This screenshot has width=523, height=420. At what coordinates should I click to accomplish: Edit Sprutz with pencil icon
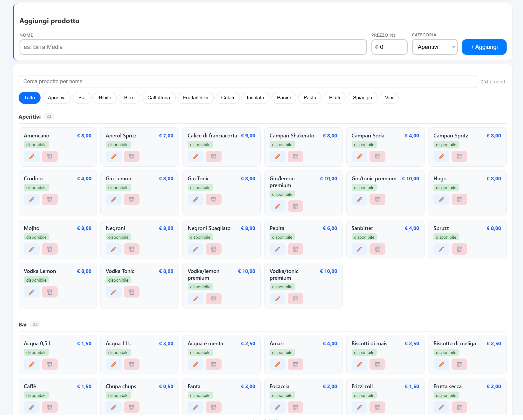point(441,249)
